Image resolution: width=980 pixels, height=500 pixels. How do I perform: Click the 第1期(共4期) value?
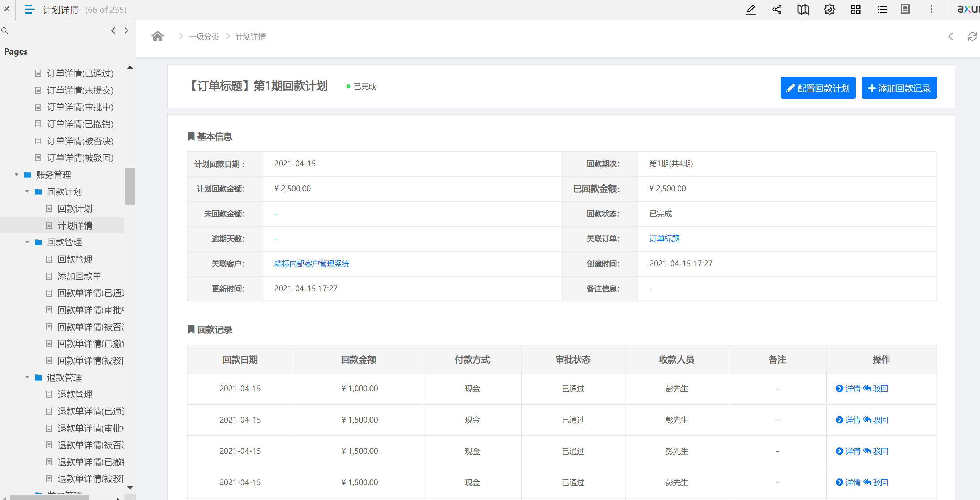(671, 164)
